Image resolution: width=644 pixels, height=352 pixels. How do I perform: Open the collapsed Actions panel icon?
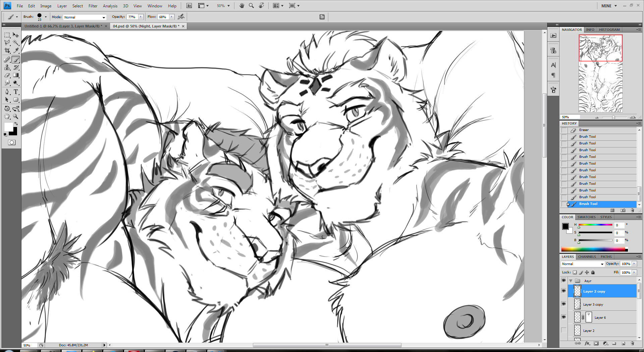coord(553,36)
